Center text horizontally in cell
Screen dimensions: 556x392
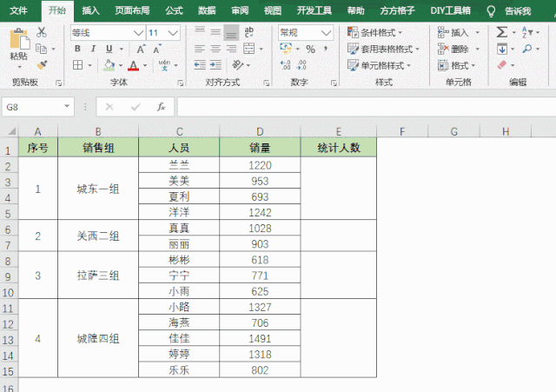tap(215, 49)
